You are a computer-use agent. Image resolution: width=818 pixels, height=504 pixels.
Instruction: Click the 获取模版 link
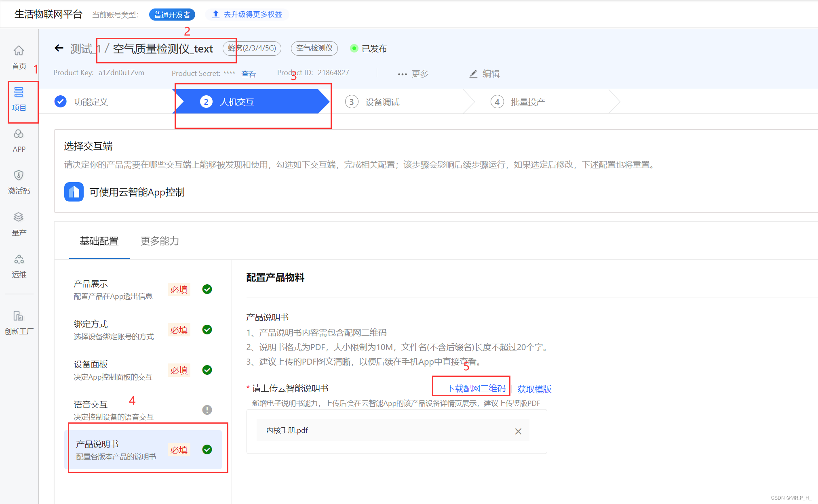point(534,389)
